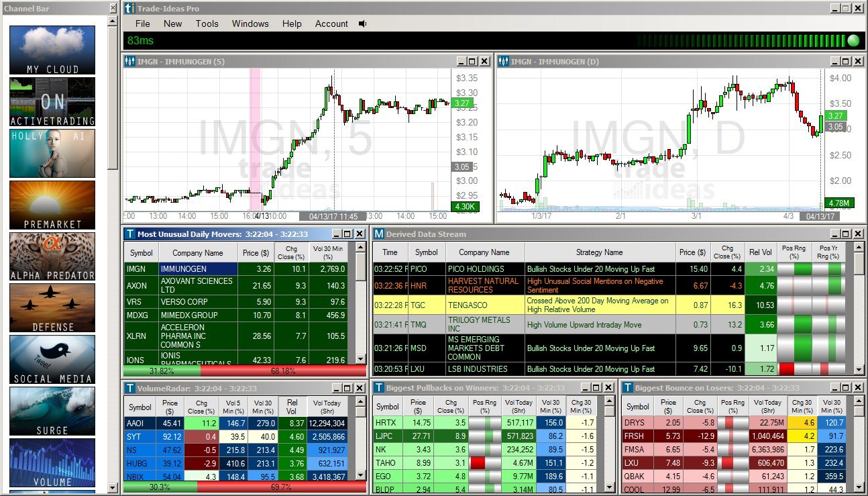The image size is (868, 496).
Task: Open the Holly AI channel
Action: [52, 153]
